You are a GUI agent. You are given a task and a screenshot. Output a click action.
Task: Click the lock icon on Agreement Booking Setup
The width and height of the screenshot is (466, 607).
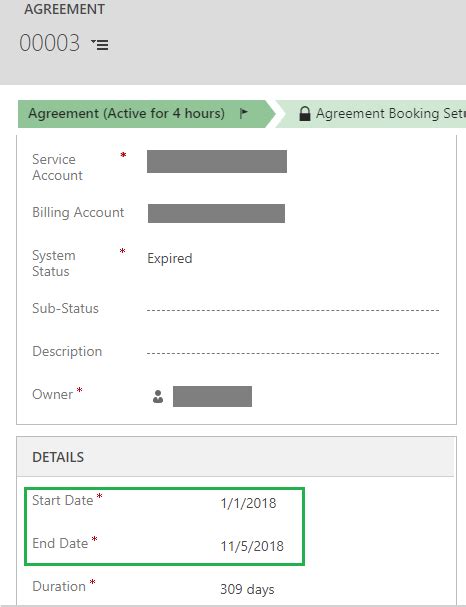(x=305, y=114)
